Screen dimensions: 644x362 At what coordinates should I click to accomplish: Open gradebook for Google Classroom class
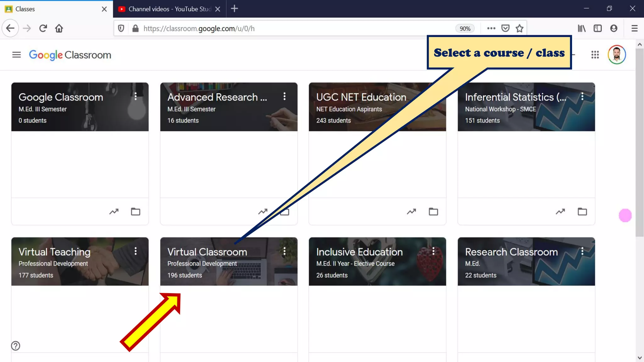(x=114, y=211)
